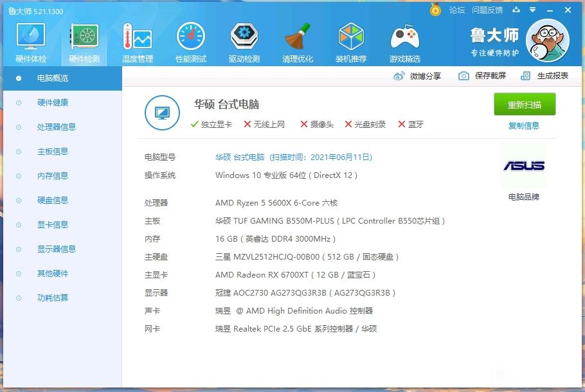The height and width of the screenshot is (392, 585).
Task: Click the green 重新扫描 button
Action: (x=525, y=105)
